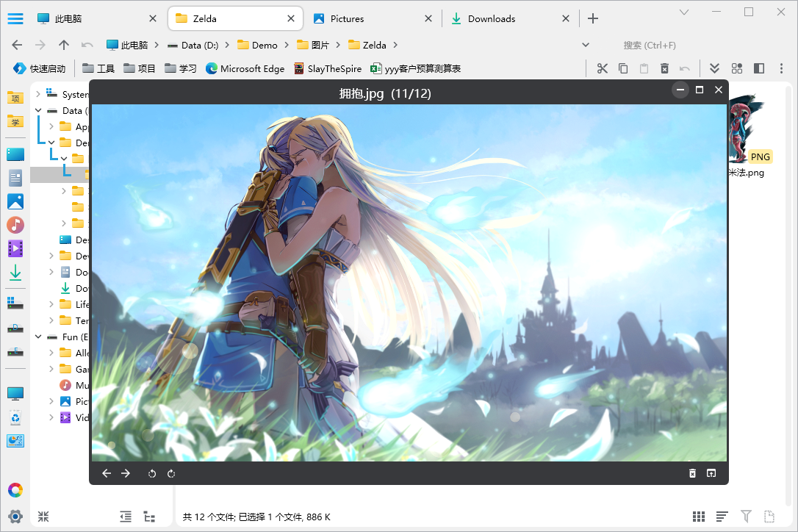The width and height of the screenshot is (798, 532).
Task: Show next image in viewer
Action: click(125, 473)
